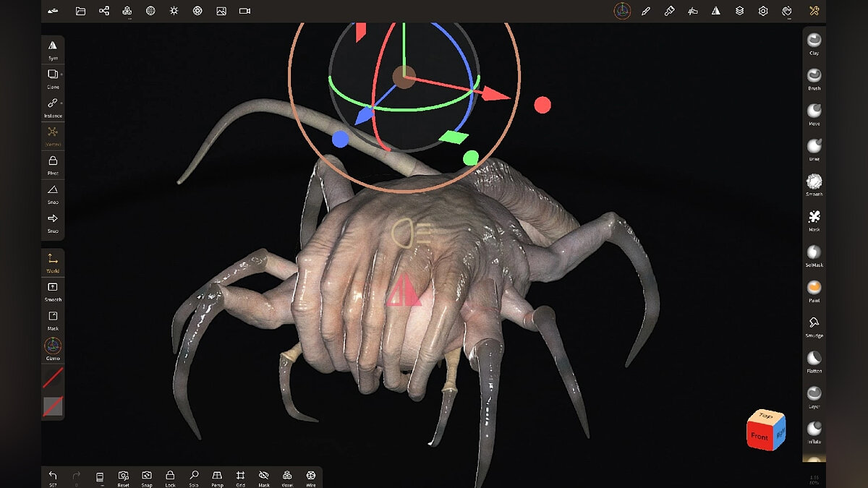
Task: Switch Persp projection mode
Action: [x=217, y=477]
